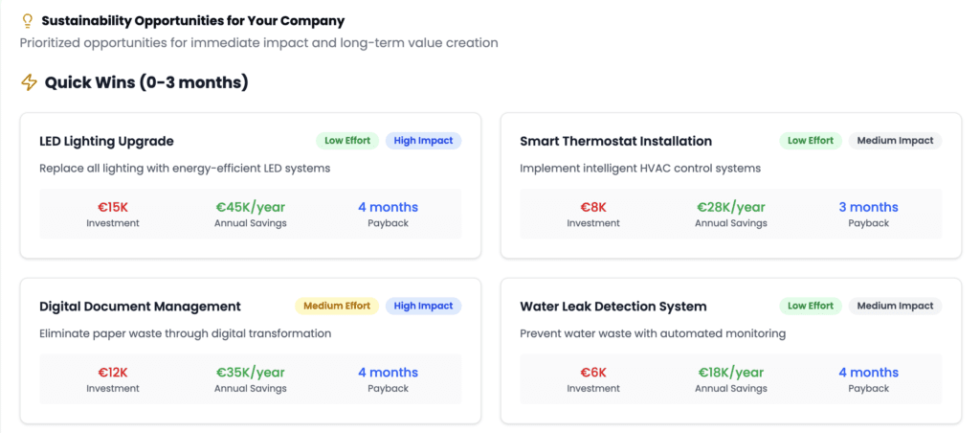Click Medium Impact badge on Smart Thermostat card
980x433 pixels.
[896, 141]
